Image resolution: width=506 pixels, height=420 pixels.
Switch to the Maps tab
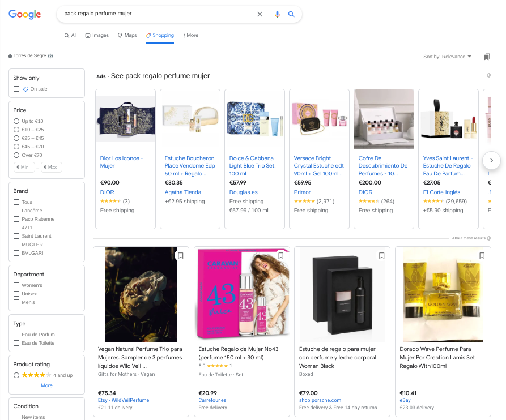pos(127,35)
